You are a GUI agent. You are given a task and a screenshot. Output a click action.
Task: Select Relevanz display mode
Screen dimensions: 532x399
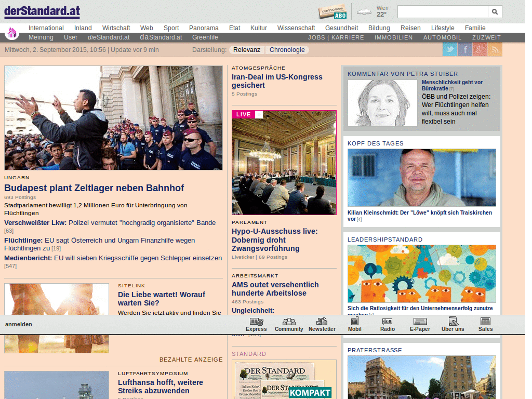click(x=247, y=50)
